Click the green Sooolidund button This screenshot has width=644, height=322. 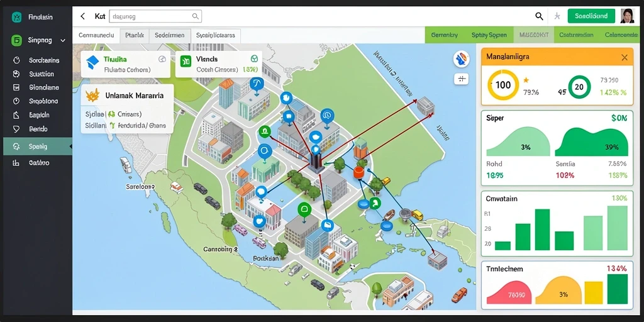(x=591, y=16)
